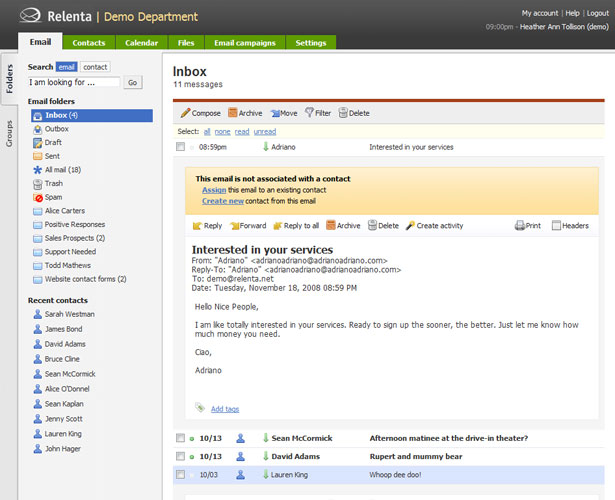Click the select none link
The width and height of the screenshot is (615, 500).
tap(222, 132)
